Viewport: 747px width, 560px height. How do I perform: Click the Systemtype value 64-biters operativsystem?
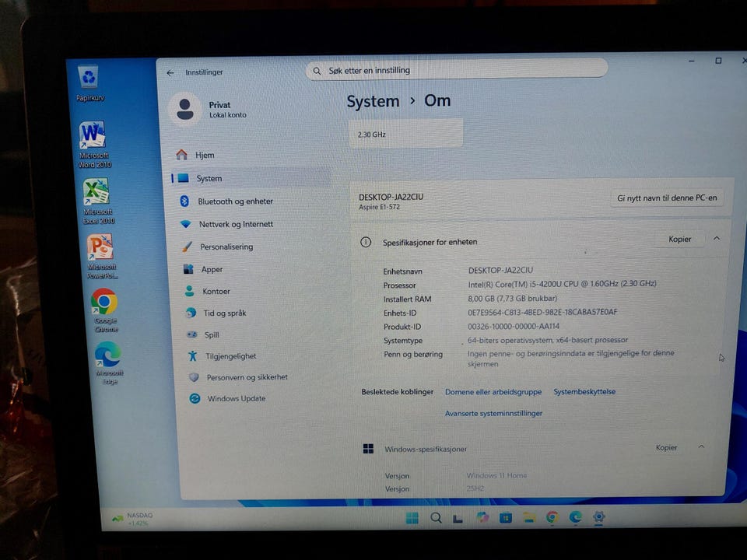547,340
